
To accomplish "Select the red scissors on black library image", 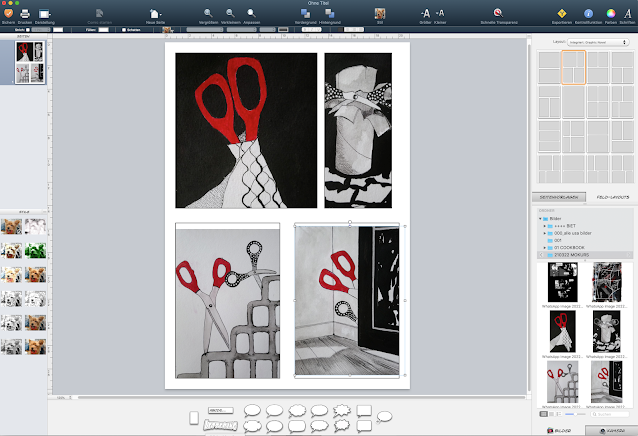I will 562,331.
